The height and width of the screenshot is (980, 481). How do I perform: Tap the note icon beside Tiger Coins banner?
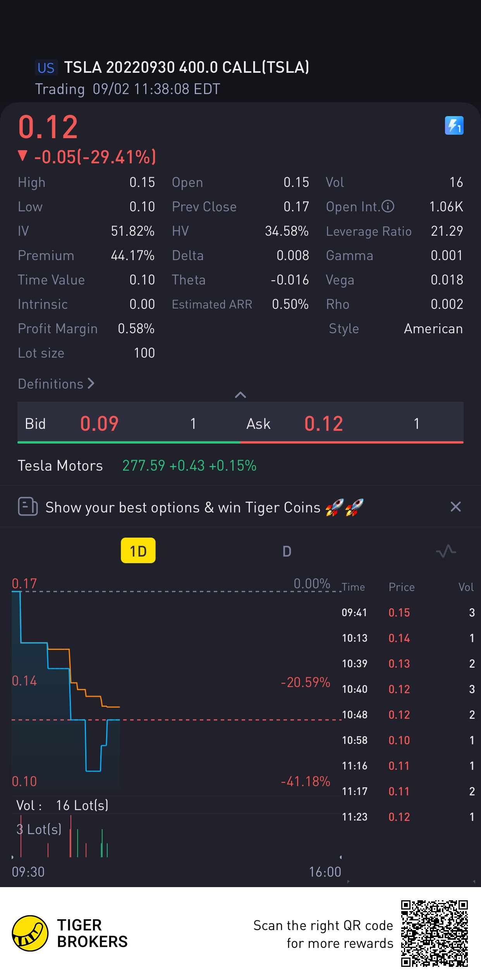pyautogui.click(x=28, y=507)
